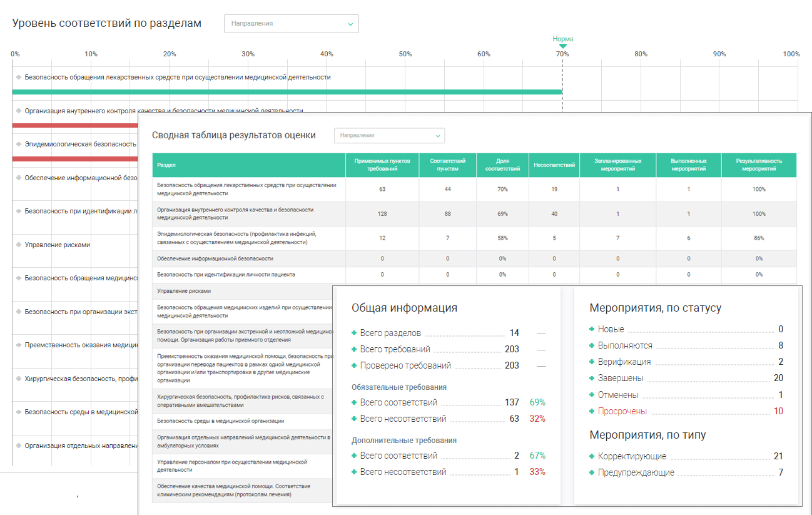This screenshot has width=812, height=515.
Task: Click the green 70% progress bar
Action: point(287,92)
